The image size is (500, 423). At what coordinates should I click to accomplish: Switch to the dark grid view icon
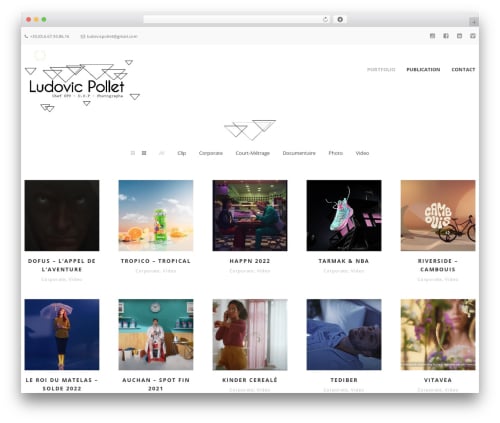pos(144,153)
